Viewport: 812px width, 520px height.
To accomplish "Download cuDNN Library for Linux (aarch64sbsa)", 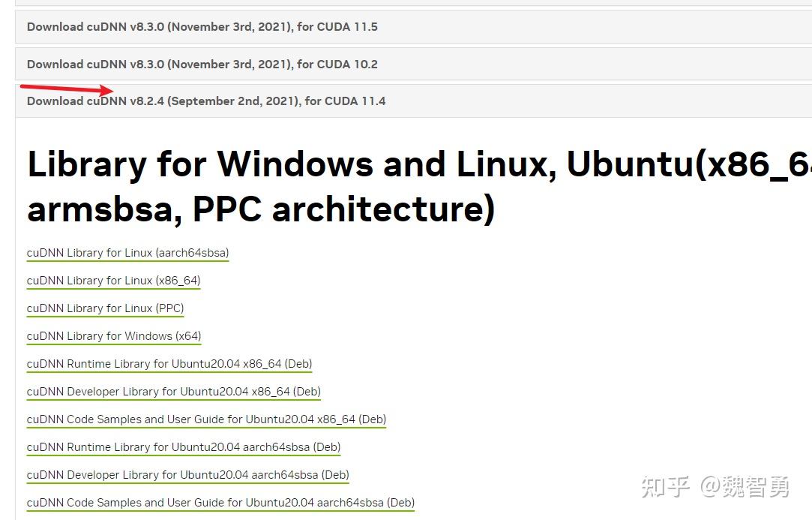I will click(127, 253).
